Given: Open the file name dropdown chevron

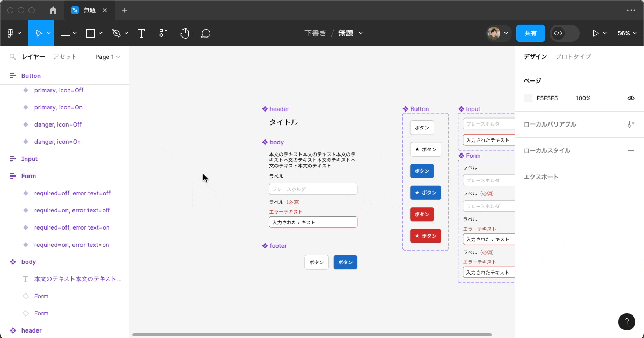Looking at the screenshot, I should pyautogui.click(x=361, y=33).
